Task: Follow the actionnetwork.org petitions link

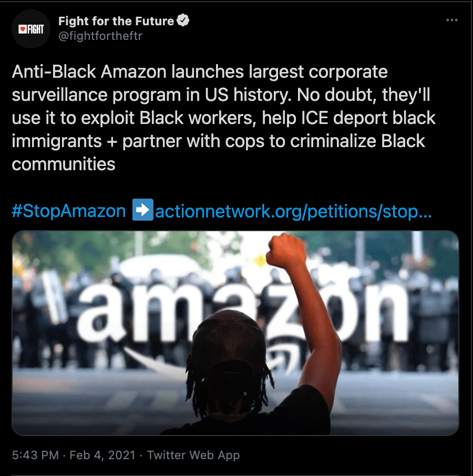Action: pyautogui.click(x=293, y=211)
